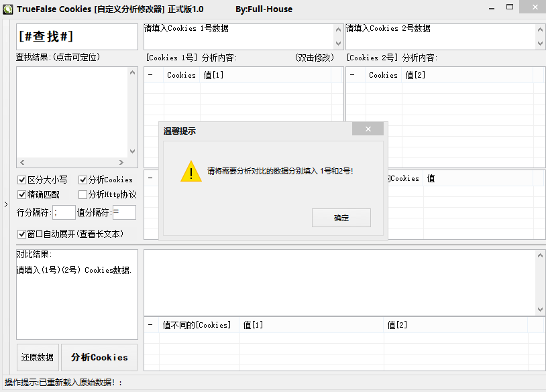Collapse the Cookies 2号 table minus header
The image size is (546, 392).
pos(352,75)
